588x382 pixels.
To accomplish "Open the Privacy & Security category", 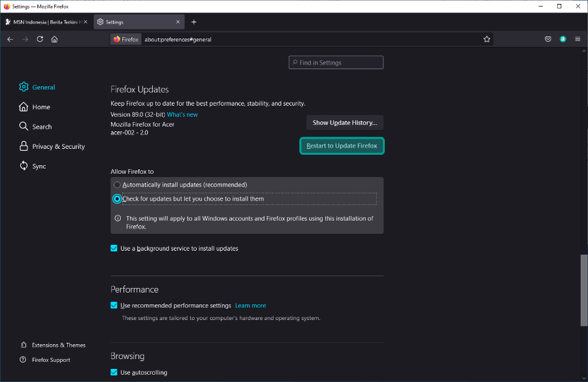I will coord(52,146).
